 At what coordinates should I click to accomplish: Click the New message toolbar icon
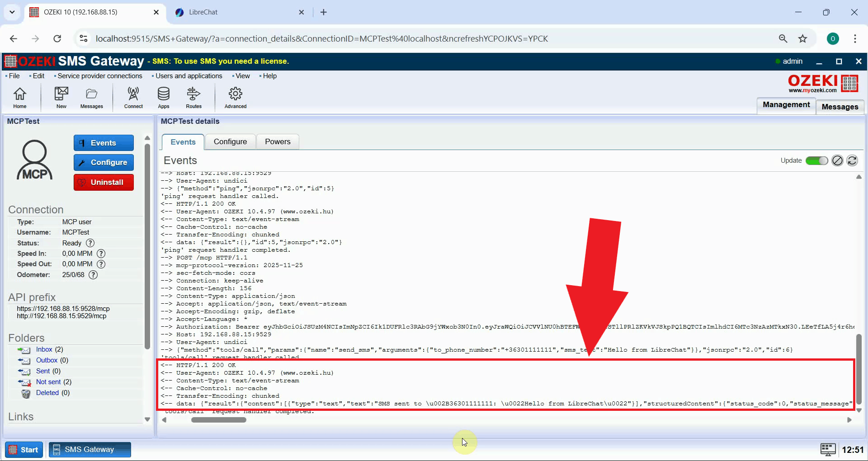61,98
